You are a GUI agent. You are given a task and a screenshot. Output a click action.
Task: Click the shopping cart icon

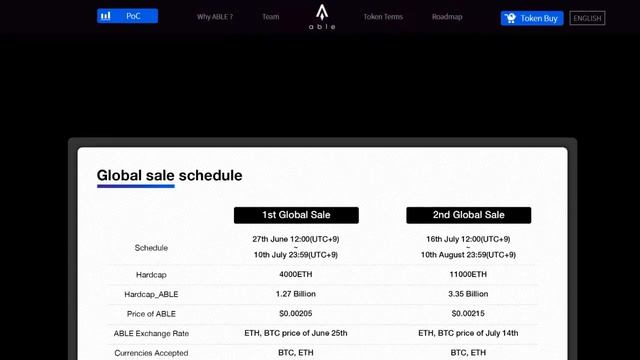pyautogui.click(x=510, y=18)
